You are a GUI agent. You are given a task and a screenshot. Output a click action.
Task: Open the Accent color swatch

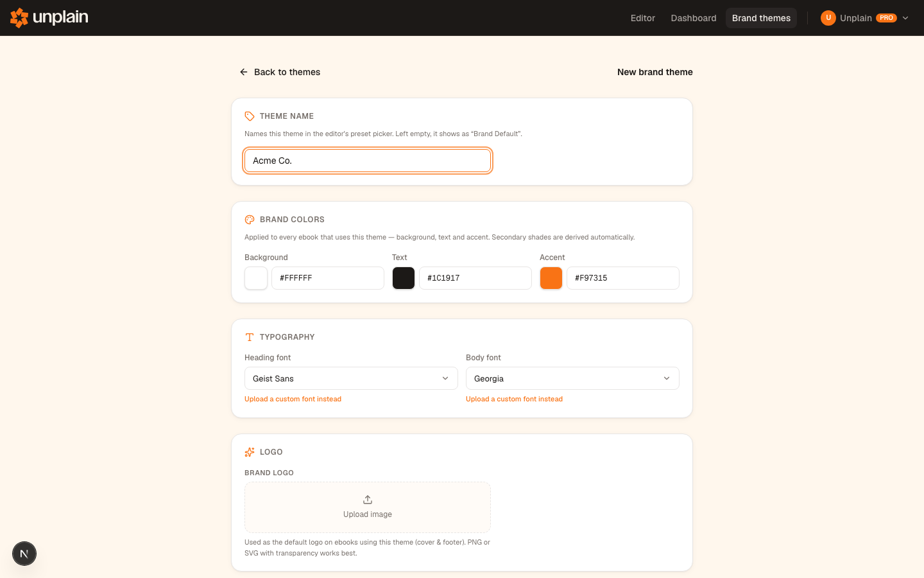[551, 278]
